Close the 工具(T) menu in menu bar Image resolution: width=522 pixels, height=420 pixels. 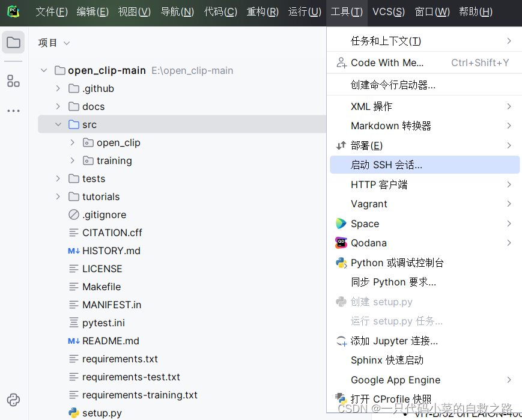tap(347, 12)
